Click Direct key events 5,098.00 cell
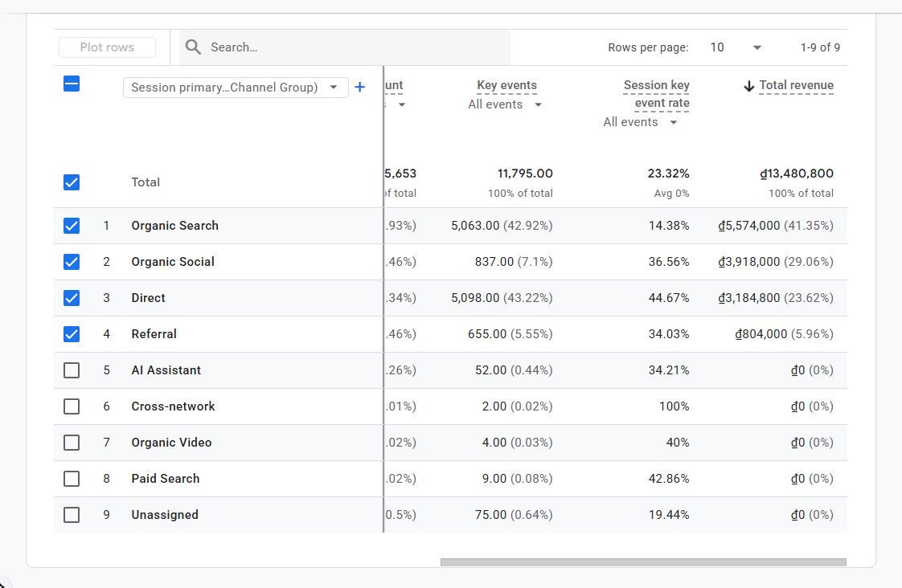 click(x=502, y=298)
